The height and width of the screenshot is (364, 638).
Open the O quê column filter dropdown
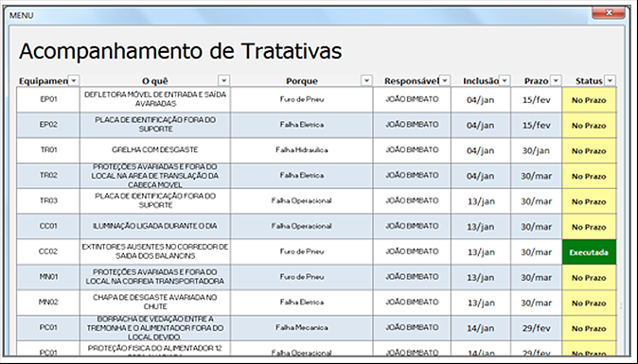click(x=223, y=80)
